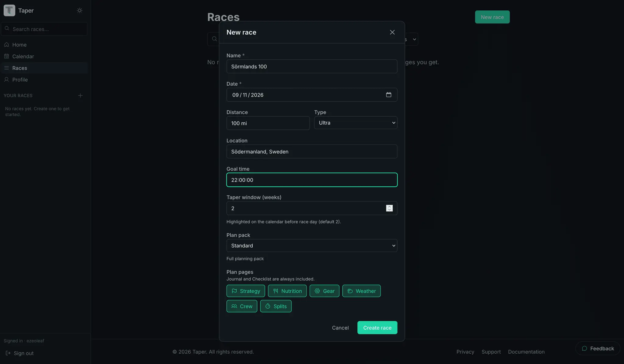
Task: Toggle the Crew plan page chip
Action: (x=242, y=306)
